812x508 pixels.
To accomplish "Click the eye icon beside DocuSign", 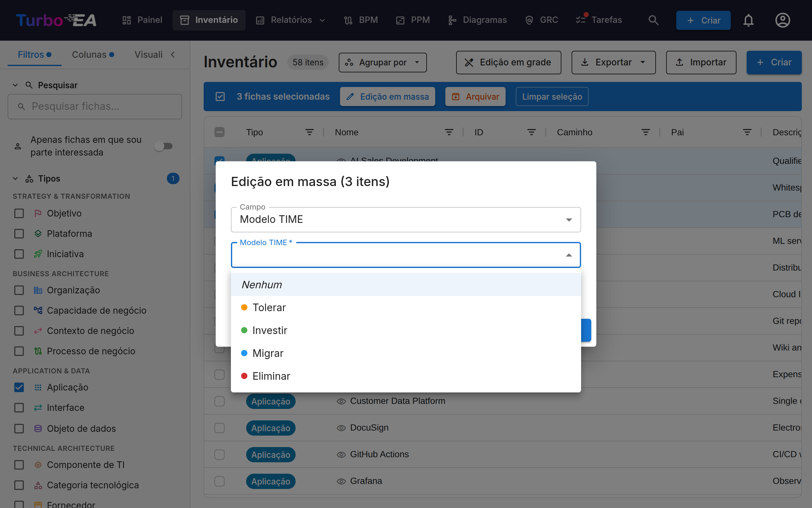I will pos(341,428).
